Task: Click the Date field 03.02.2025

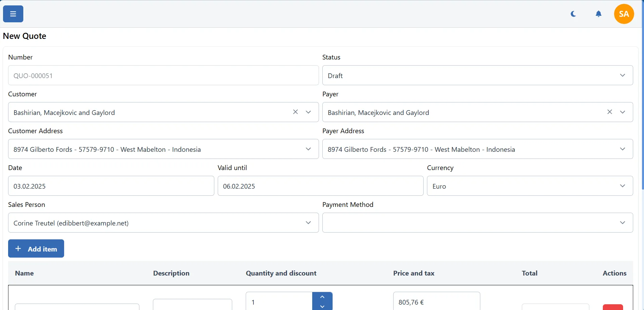Action: click(x=111, y=186)
